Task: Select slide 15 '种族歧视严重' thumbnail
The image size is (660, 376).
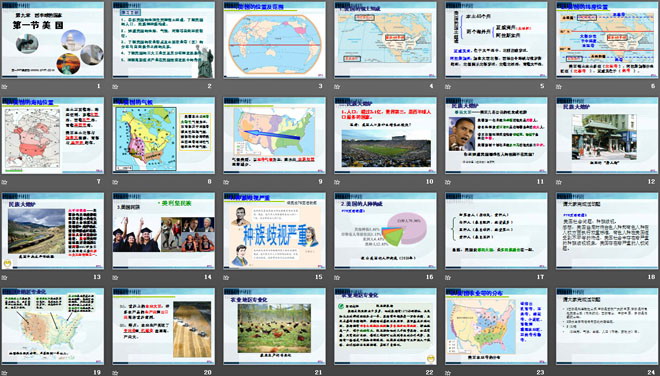Action: click(274, 231)
